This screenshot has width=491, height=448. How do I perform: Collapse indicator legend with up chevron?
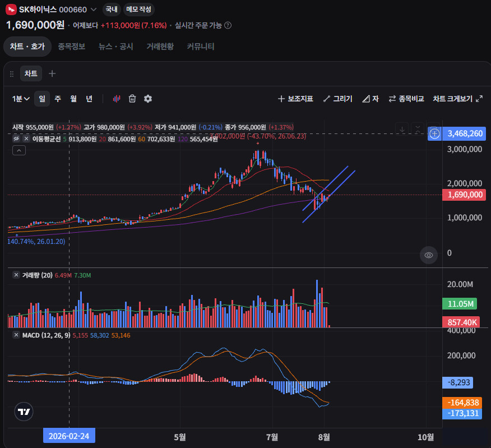click(x=19, y=151)
